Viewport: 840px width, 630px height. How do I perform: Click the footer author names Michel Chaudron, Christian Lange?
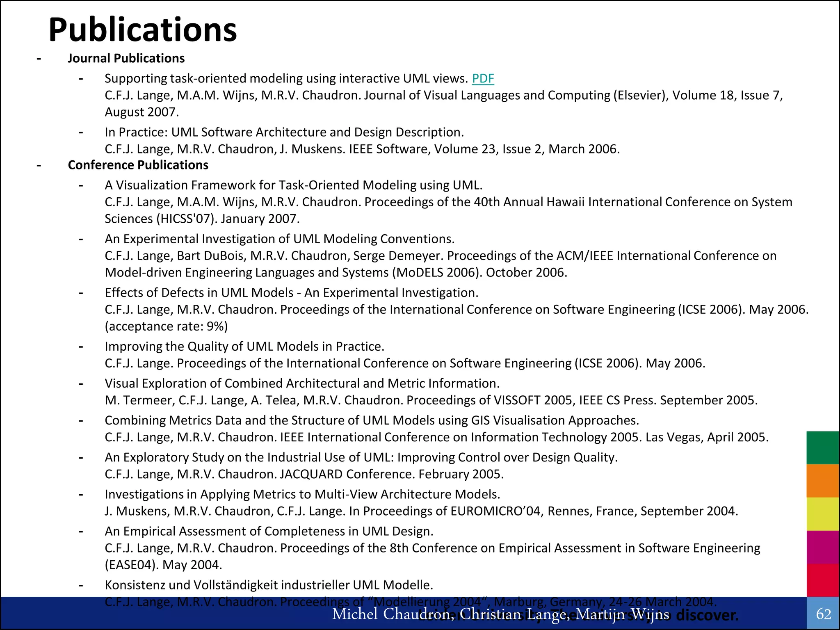500,614
